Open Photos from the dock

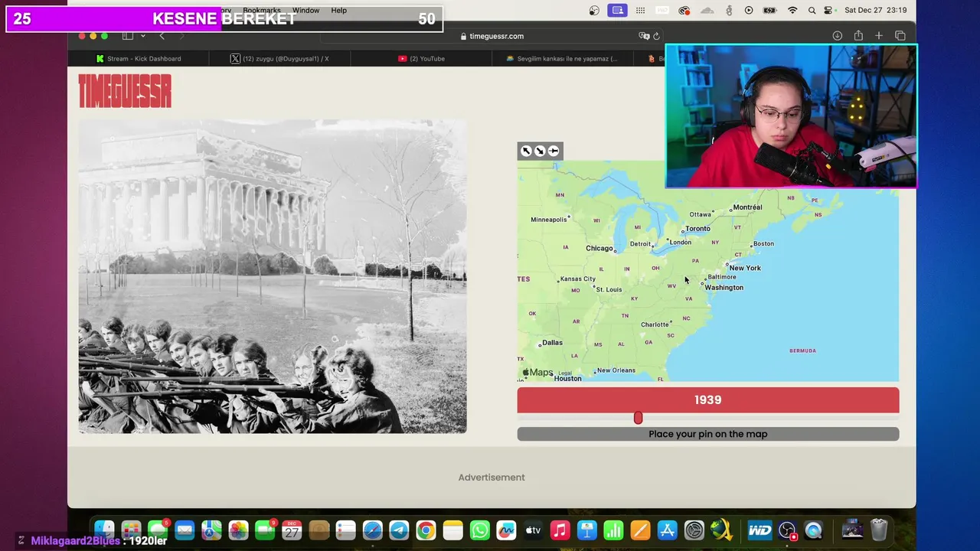pyautogui.click(x=238, y=530)
